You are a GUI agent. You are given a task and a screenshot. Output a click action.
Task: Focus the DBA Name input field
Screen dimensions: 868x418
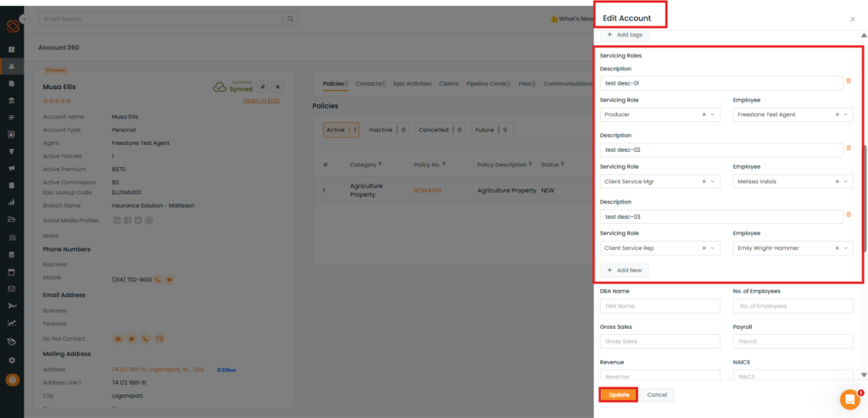point(659,306)
